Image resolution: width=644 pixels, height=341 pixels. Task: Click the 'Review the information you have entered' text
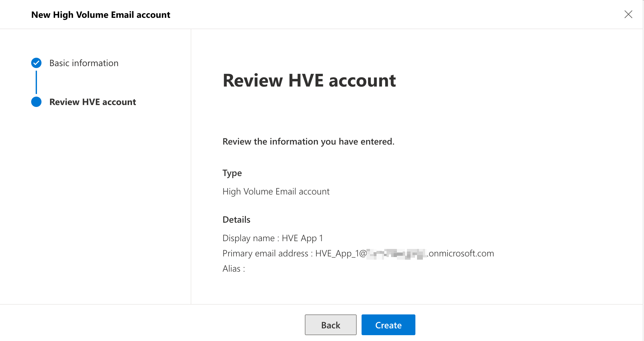[308, 142]
